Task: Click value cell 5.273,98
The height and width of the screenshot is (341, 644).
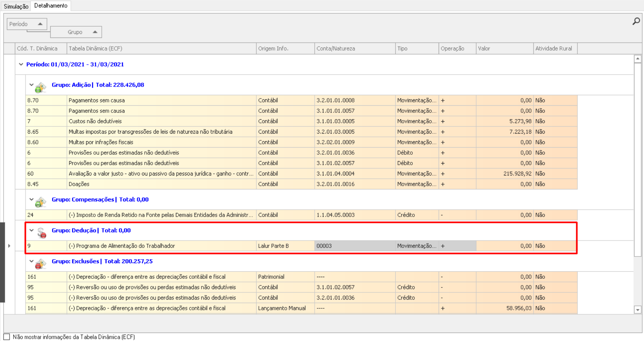Action: coord(505,121)
